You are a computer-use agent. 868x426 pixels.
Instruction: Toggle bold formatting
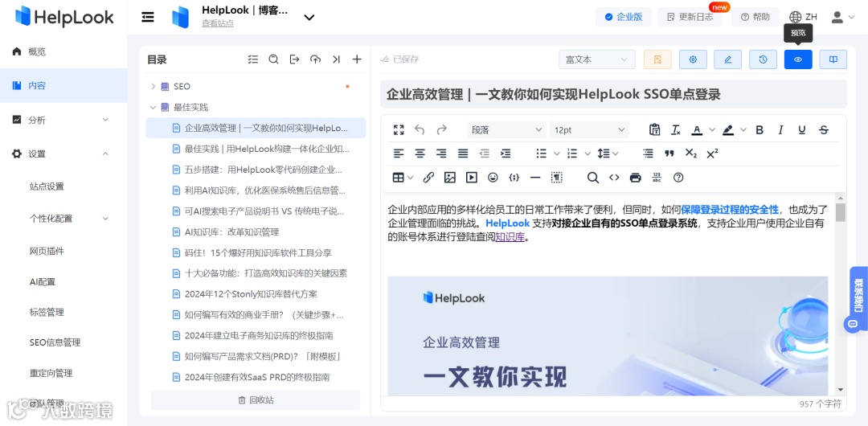coord(759,129)
